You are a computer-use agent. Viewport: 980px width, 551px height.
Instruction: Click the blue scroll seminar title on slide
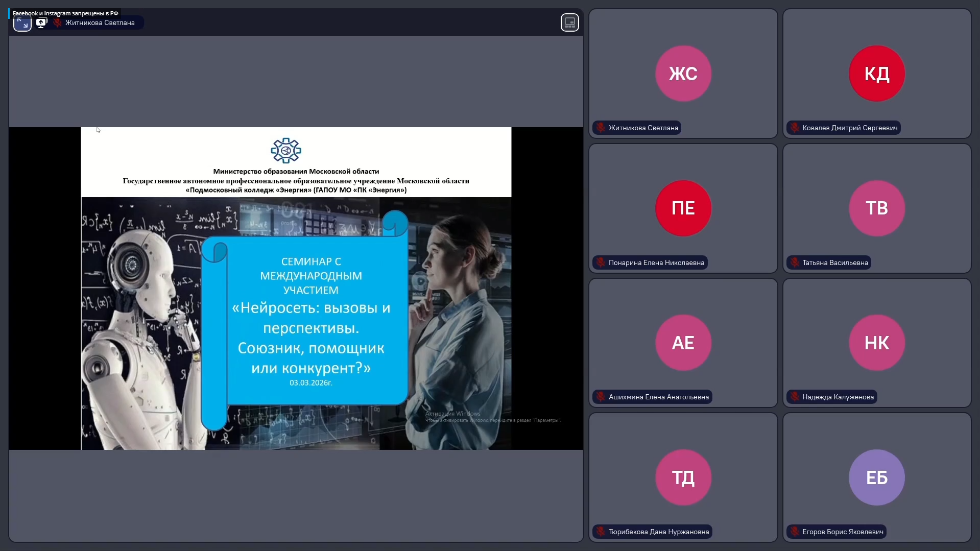pos(310,321)
